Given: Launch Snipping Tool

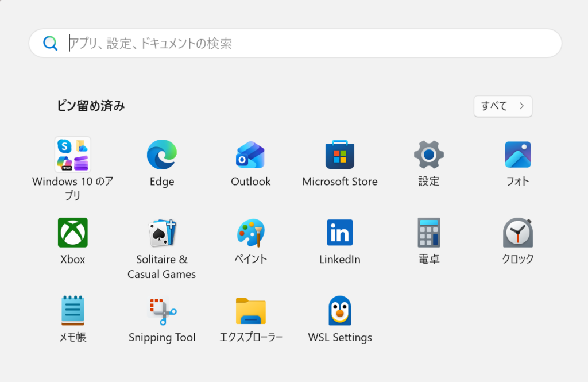Looking at the screenshot, I should 162,311.
